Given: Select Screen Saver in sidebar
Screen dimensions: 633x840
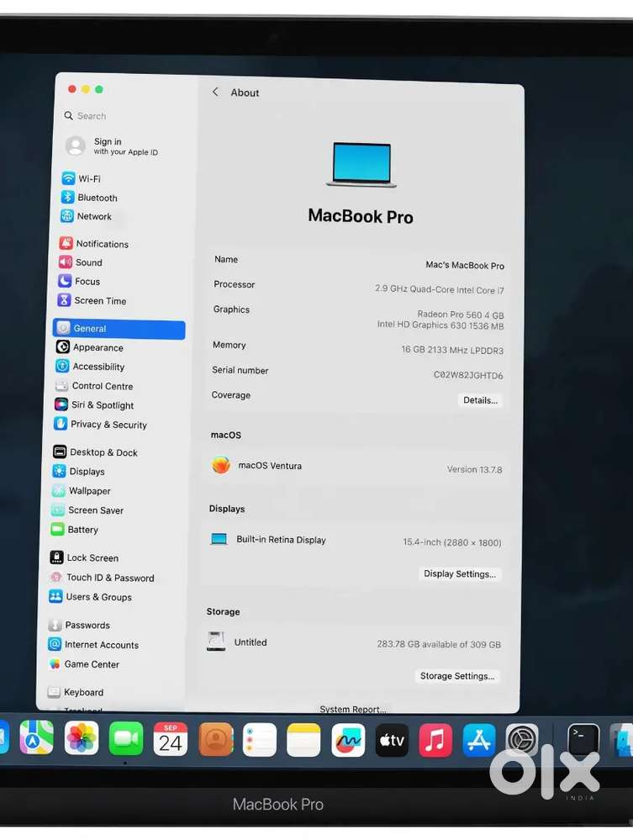Looking at the screenshot, I should pyautogui.click(x=87, y=510).
